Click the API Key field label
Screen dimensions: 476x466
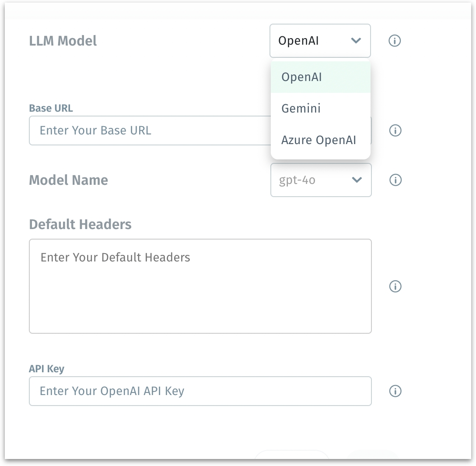pyautogui.click(x=46, y=369)
